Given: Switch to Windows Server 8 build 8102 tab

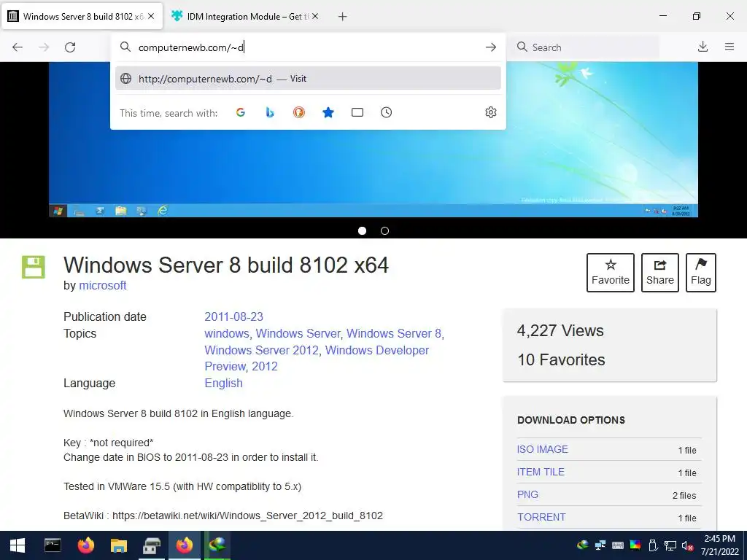Looking at the screenshot, I should [82, 16].
